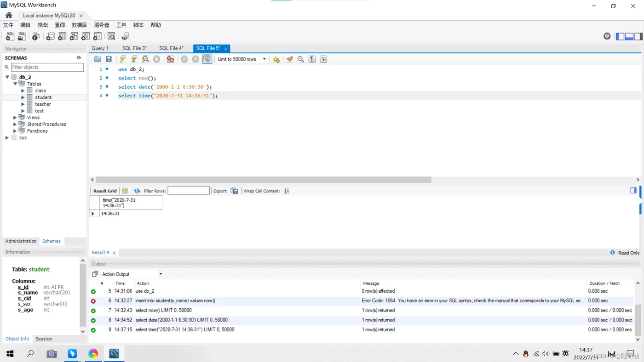Create a new function icon
644x362 pixels.
point(97,36)
